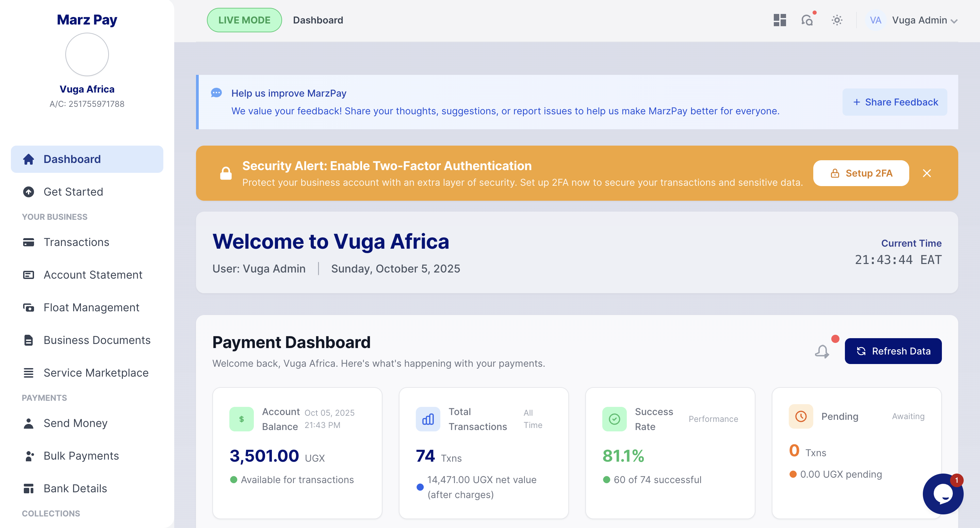Expand the Vuga Admin user menu
This screenshot has height=528, width=980.
click(x=925, y=20)
